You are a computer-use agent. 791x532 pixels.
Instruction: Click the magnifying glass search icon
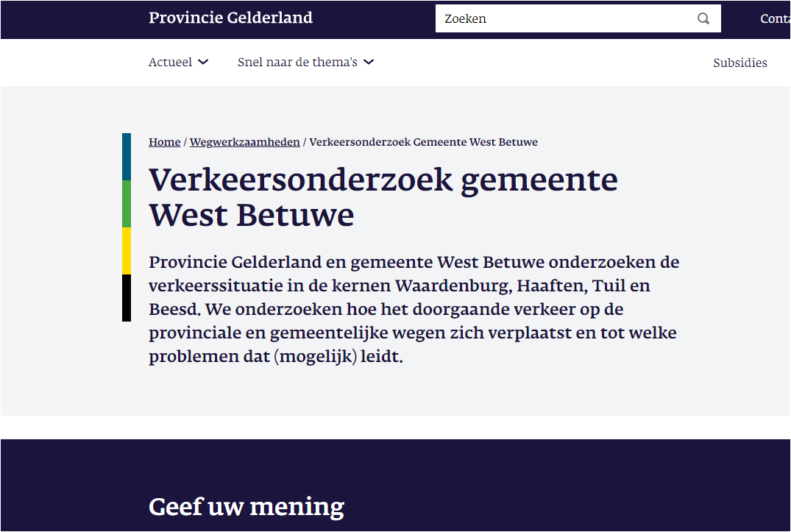(703, 18)
